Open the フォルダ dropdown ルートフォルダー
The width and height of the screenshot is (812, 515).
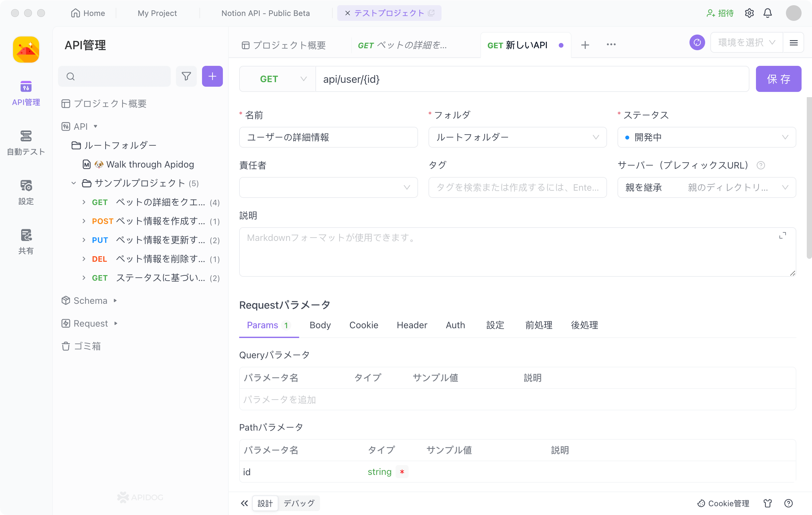pos(517,137)
